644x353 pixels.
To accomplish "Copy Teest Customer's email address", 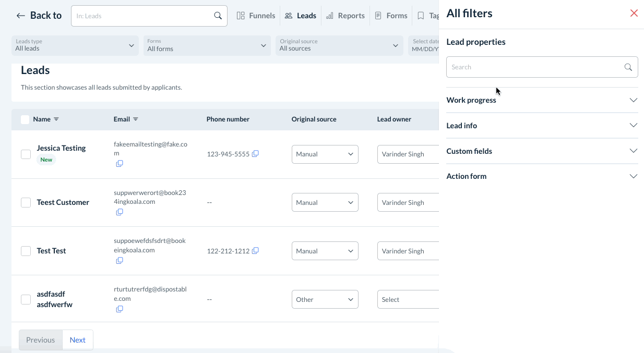I will point(120,212).
